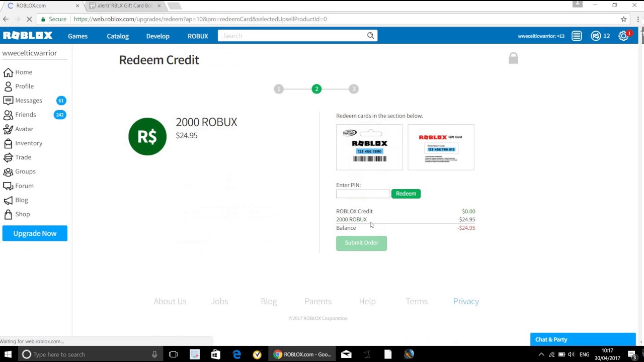Click the Robux balance icon
644x362 pixels.
click(596, 36)
